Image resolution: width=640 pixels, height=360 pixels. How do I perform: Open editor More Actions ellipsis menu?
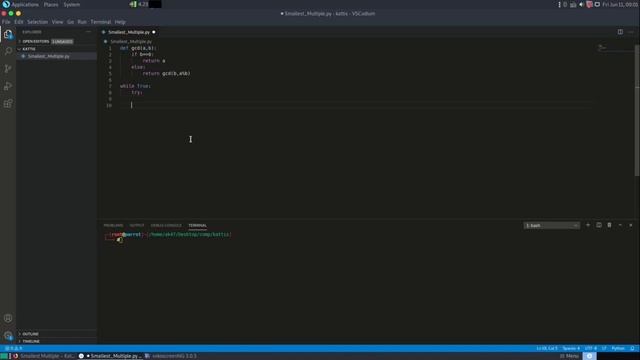[631, 32]
